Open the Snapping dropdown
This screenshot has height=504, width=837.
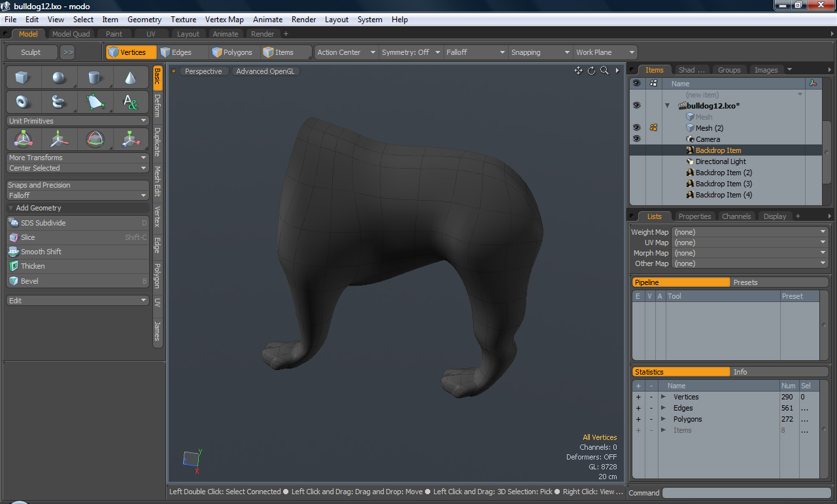[x=540, y=52]
